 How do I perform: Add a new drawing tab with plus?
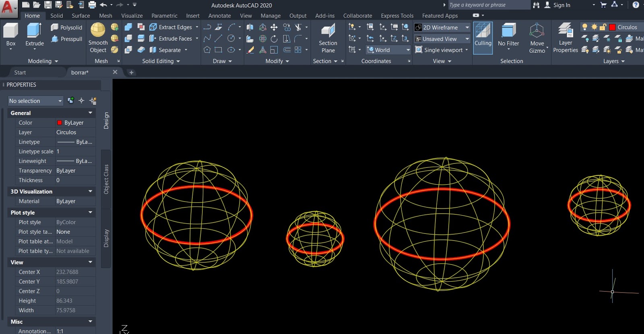[x=131, y=72]
